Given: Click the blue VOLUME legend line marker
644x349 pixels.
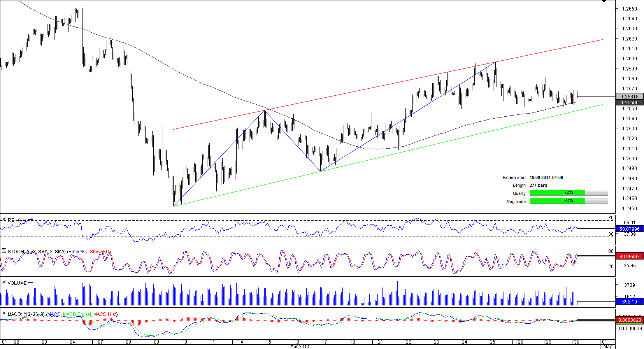Looking at the screenshot, I should [x=31, y=283].
